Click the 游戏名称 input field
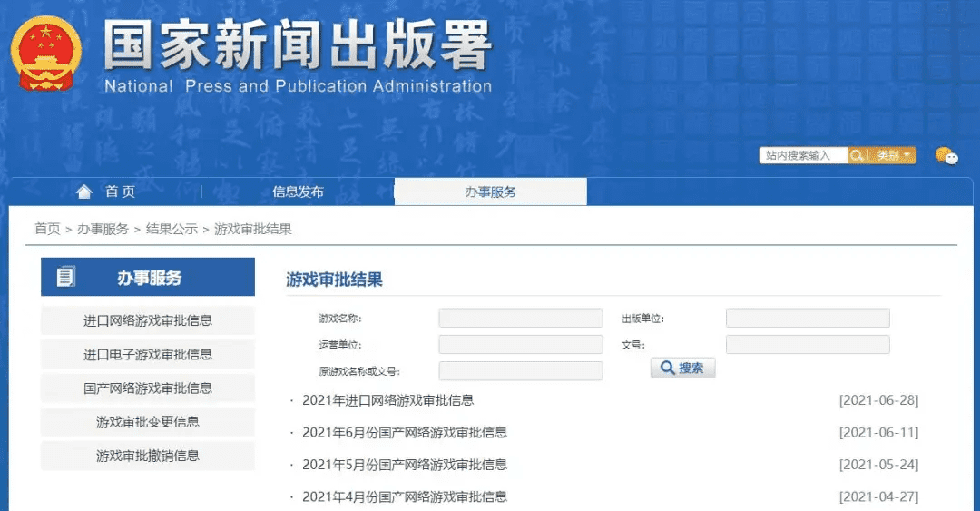The width and height of the screenshot is (980, 511). (521, 318)
